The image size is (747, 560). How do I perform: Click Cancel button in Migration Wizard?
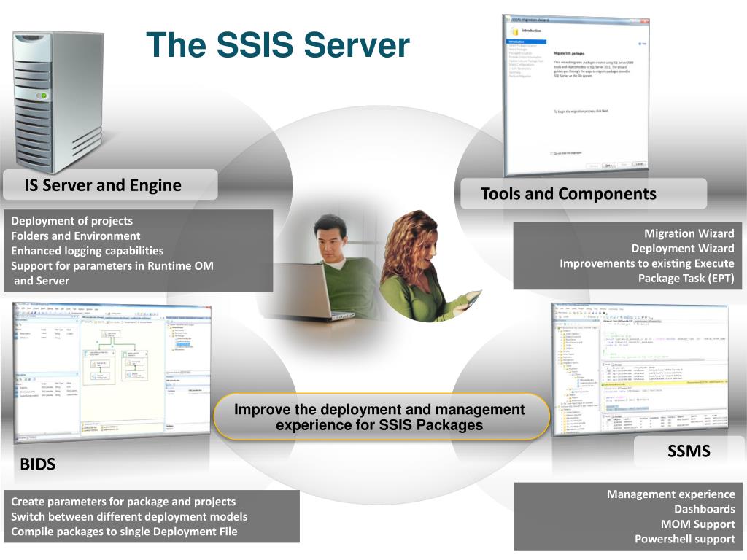pos(639,164)
